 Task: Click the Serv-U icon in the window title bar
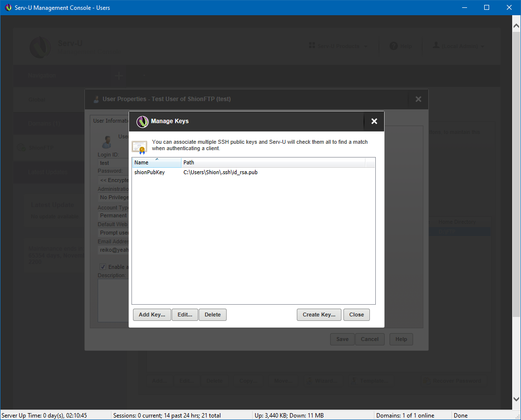tap(8, 7)
